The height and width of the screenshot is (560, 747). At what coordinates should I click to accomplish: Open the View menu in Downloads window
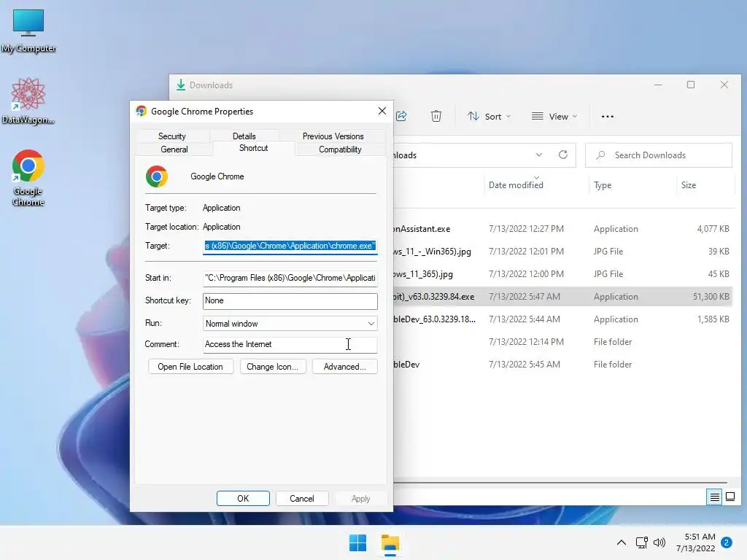point(554,116)
